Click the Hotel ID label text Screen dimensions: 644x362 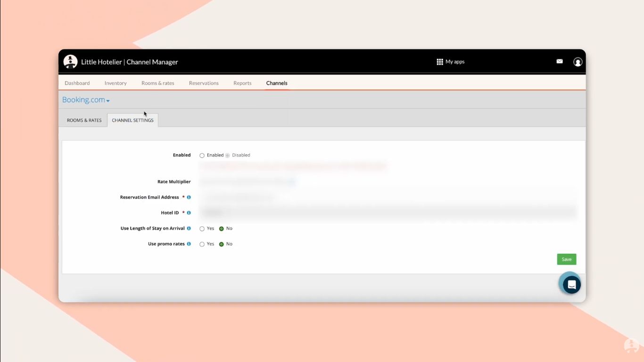pos(170,213)
